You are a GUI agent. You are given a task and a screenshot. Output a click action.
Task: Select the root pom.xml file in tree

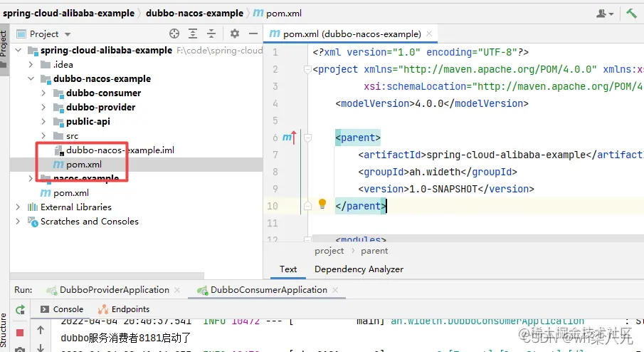pyautogui.click(x=71, y=193)
